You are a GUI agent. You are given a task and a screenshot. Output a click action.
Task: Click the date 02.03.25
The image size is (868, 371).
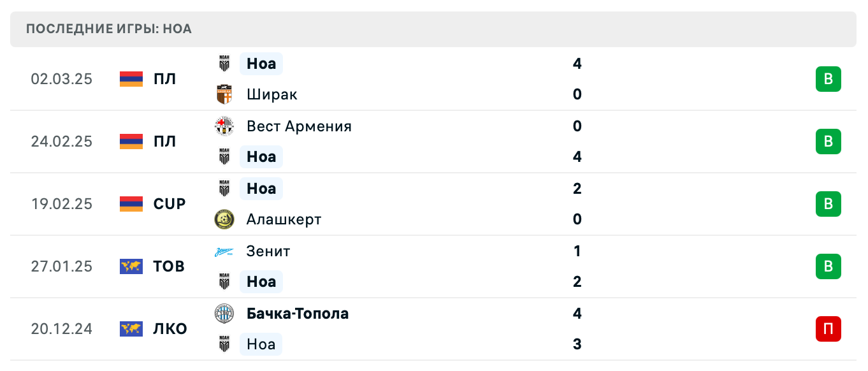tap(62, 78)
